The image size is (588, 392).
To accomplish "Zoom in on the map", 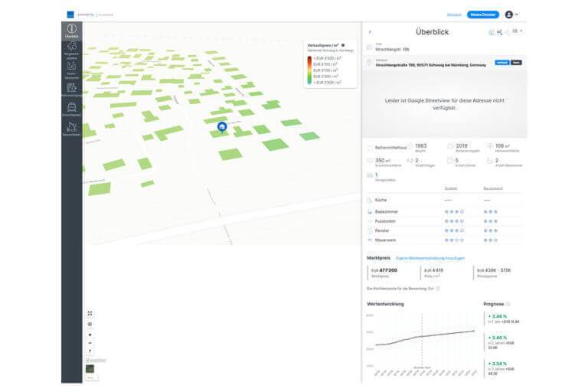I will [90, 335].
